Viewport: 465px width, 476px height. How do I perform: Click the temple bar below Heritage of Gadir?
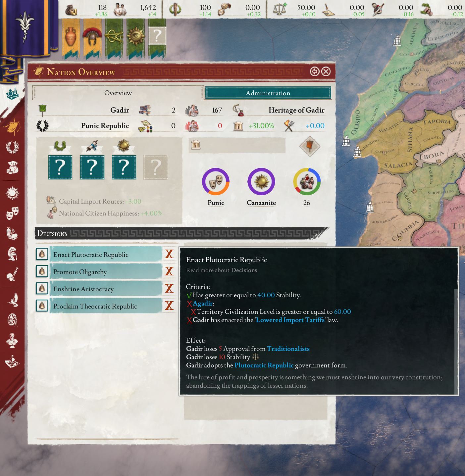(x=237, y=145)
